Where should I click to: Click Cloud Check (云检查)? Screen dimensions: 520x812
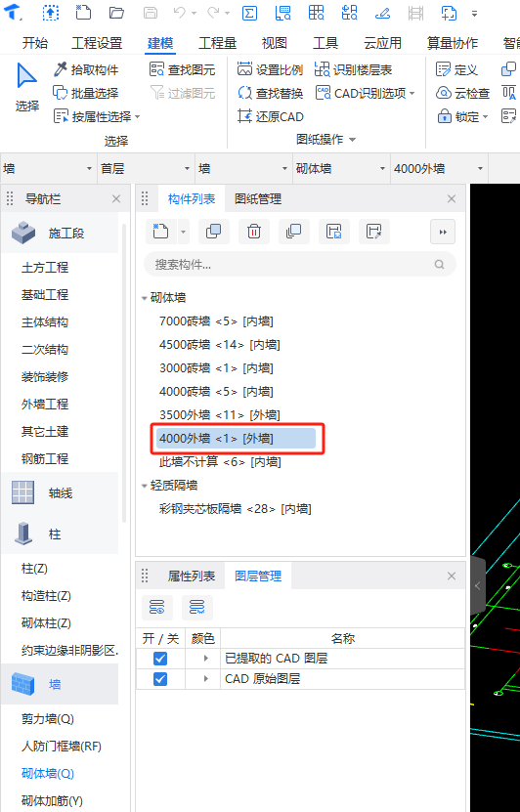pos(462,93)
